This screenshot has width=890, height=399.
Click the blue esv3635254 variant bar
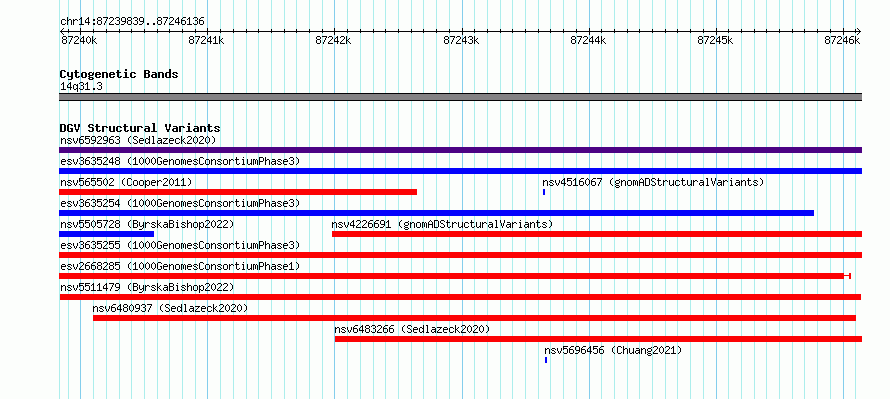436,213
